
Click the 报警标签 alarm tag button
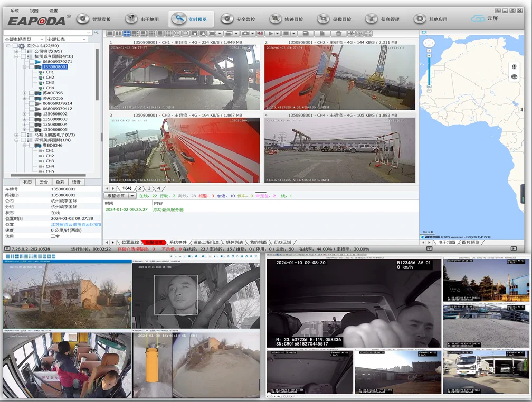pyautogui.click(x=116, y=196)
